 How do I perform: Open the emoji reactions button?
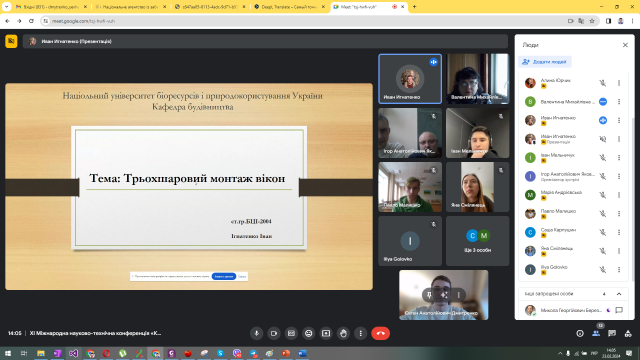coord(309,333)
